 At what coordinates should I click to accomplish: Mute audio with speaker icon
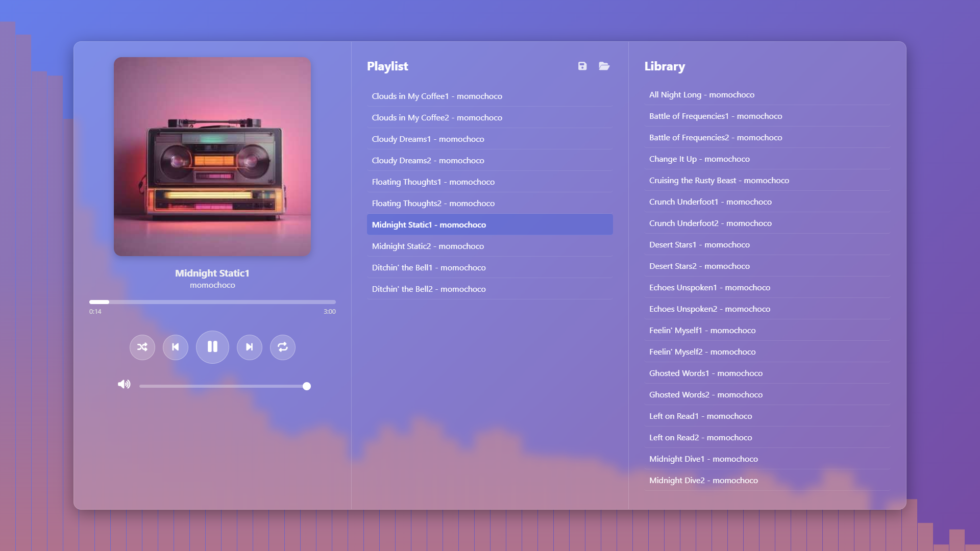tap(124, 385)
